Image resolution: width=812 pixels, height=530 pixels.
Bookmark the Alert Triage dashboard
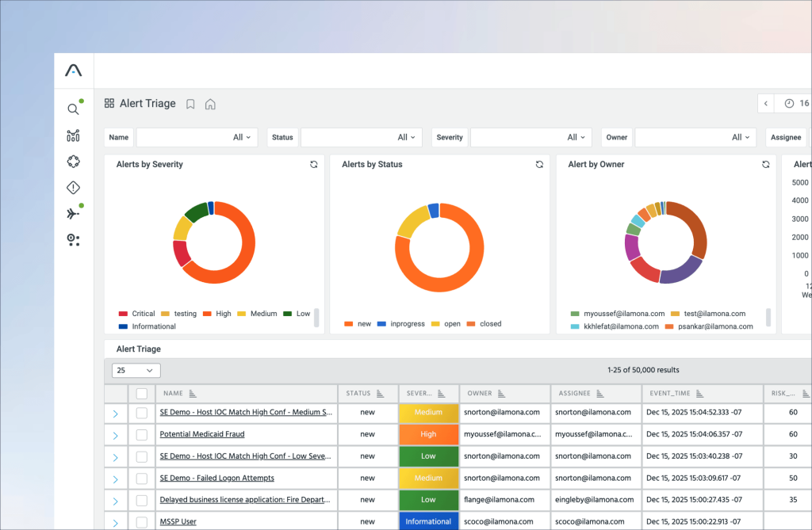tap(190, 103)
